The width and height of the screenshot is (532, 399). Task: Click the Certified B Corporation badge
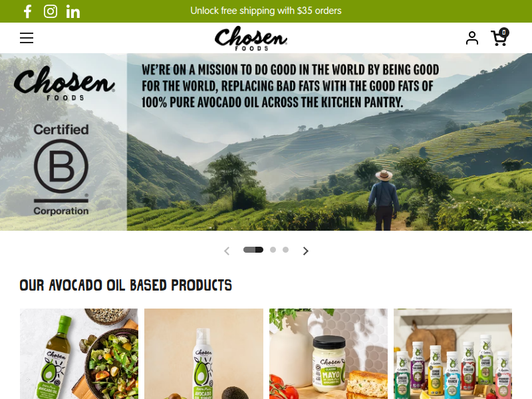tap(61, 170)
